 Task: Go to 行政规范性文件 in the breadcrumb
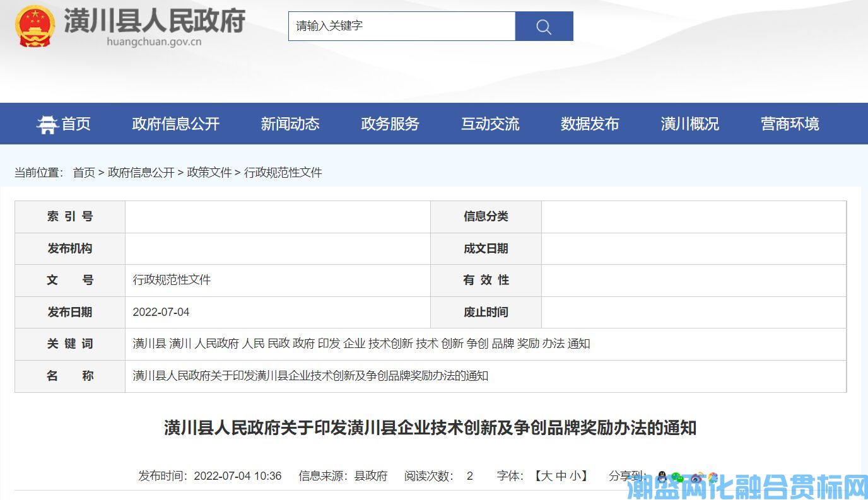(x=283, y=172)
